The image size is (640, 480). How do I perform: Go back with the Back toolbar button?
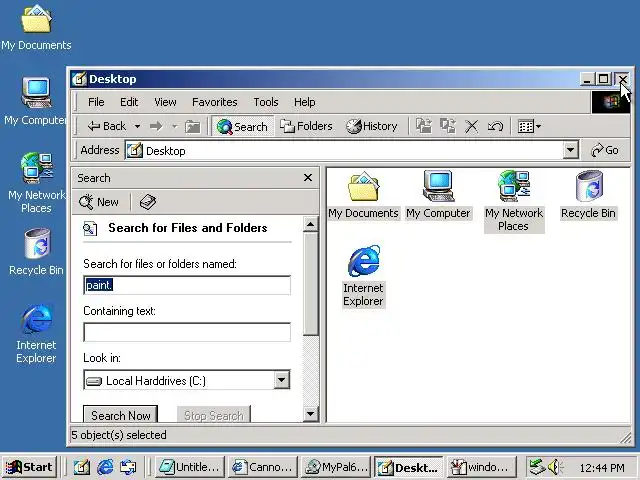tap(107, 127)
